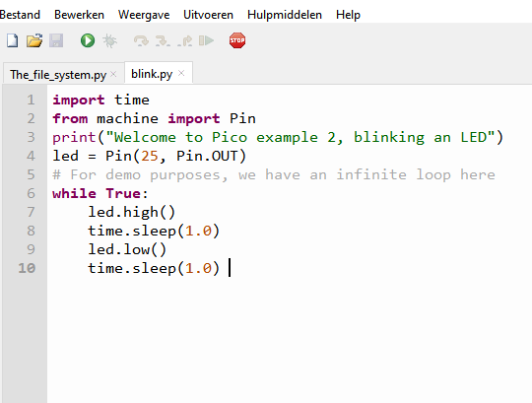Open the Uitvoeren menu
532x403 pixels.
click(x=208, y=15)
